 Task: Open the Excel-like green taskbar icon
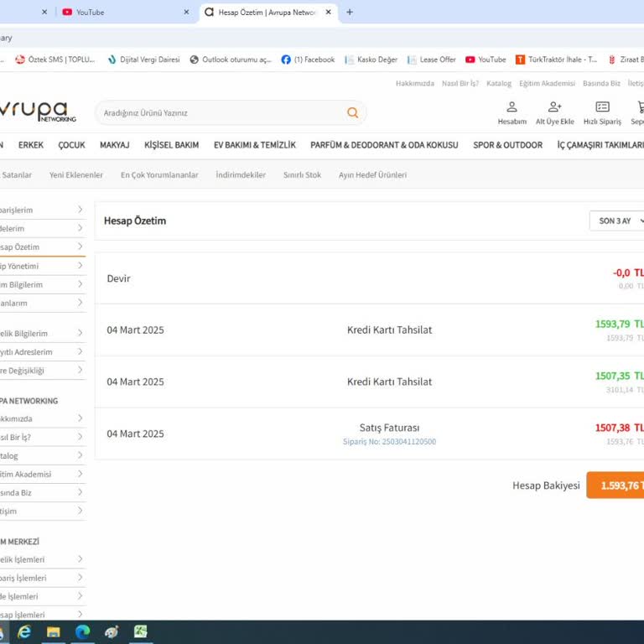tap(141, 631)
